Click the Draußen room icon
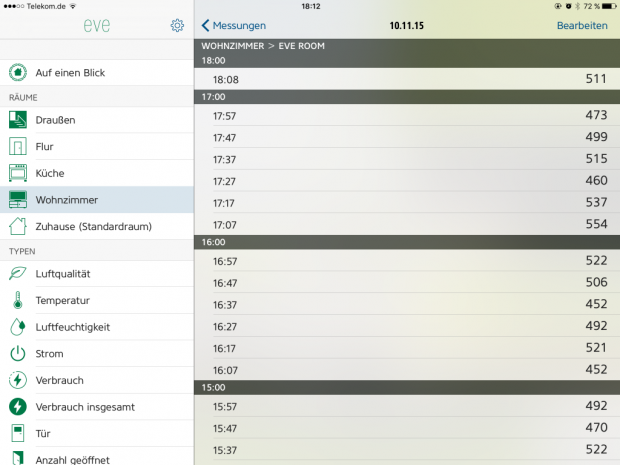The width and height of the screenshot is (620, 465). [18, 120]
